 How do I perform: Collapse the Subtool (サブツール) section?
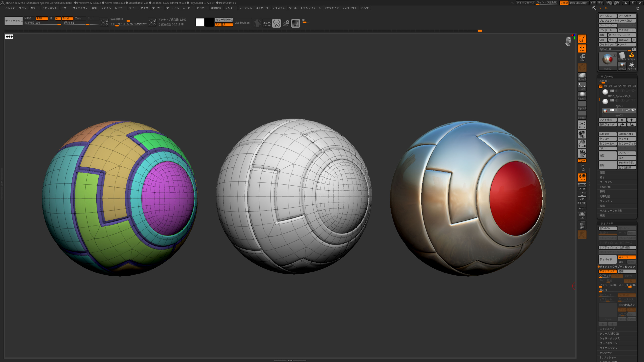(607, 76)
